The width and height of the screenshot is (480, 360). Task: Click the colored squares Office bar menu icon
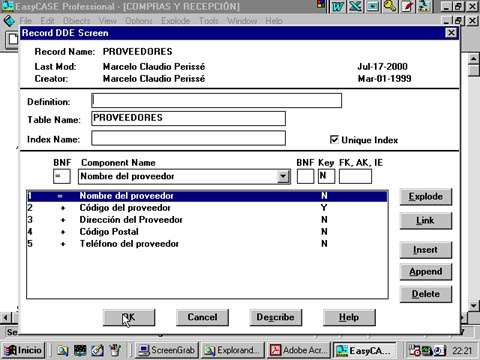[321, 4]
